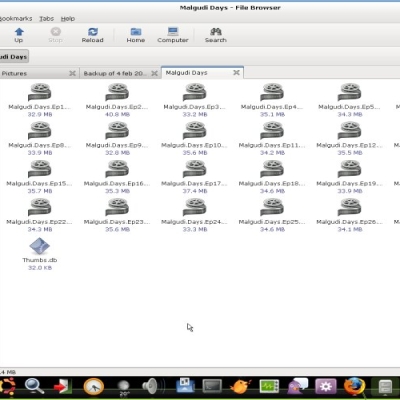Viewport: 400px width, 400px height.
Task: Launch the terminal from the dock
Action: coord(212,387)
